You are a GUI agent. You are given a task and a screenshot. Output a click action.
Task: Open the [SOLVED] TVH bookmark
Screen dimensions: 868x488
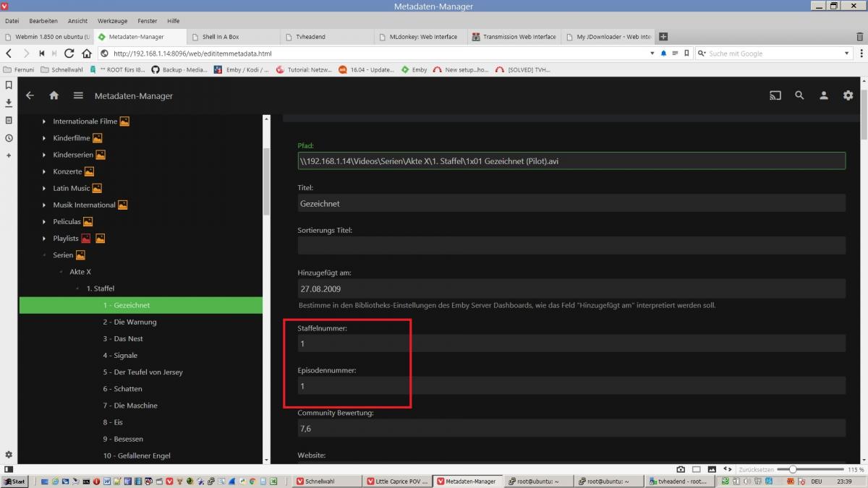coord(523,69)
